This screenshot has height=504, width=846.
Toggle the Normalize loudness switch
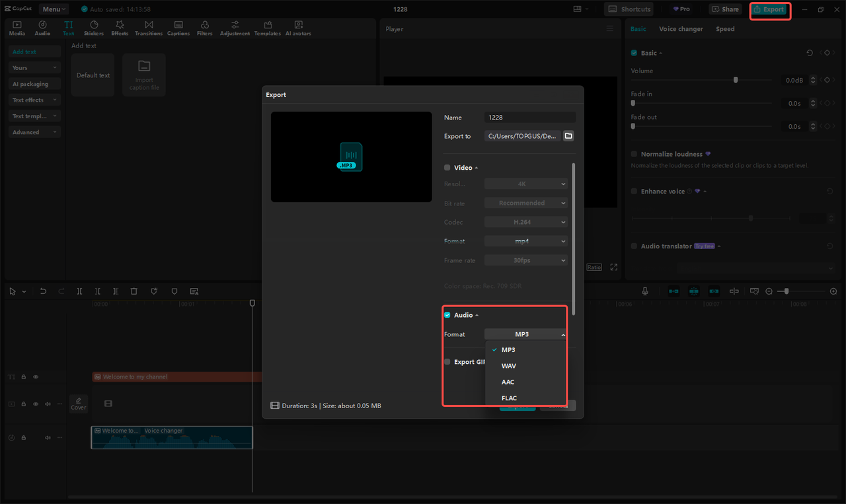pyautogui.click(x=633, y=153)
